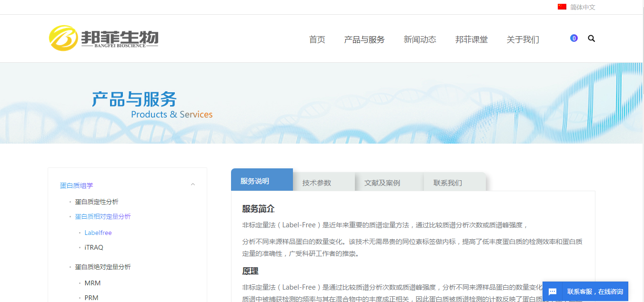Open the search magnifier icon
The width and height of the screenshot is (644, 302).
click(591, 39)
